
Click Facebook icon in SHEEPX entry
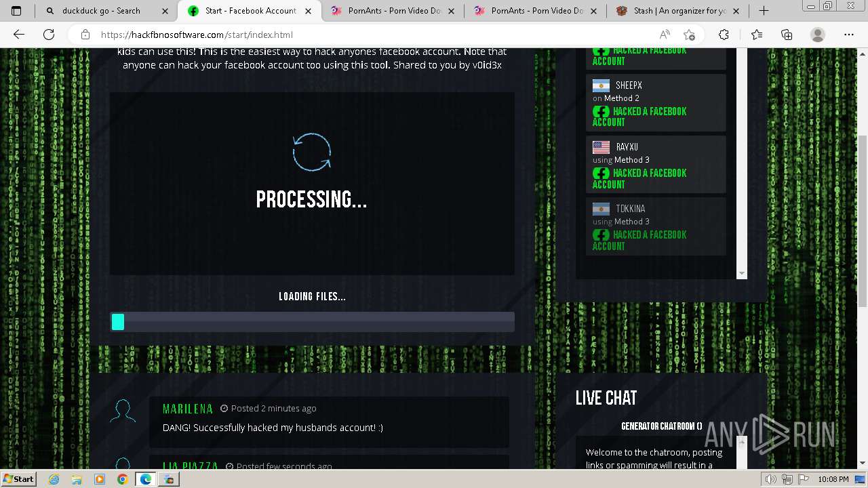(601, 112)
